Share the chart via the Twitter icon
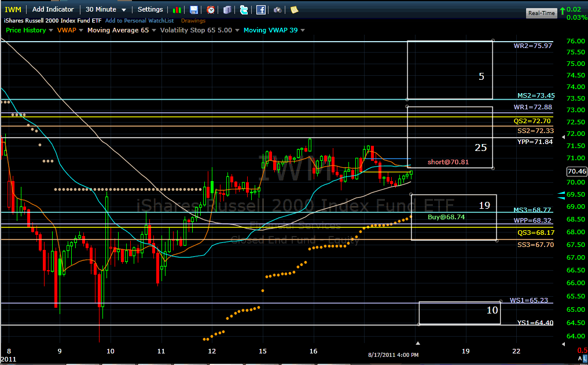The width and height of the screenshot is (588, 365). pos(244,10)
